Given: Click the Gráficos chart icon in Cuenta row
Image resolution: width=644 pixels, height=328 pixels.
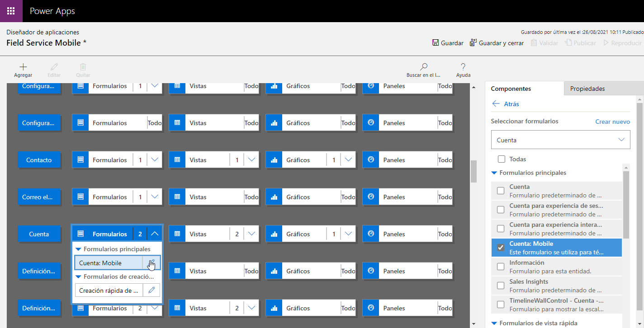Looking at the screenshot, I should [274, 234].
